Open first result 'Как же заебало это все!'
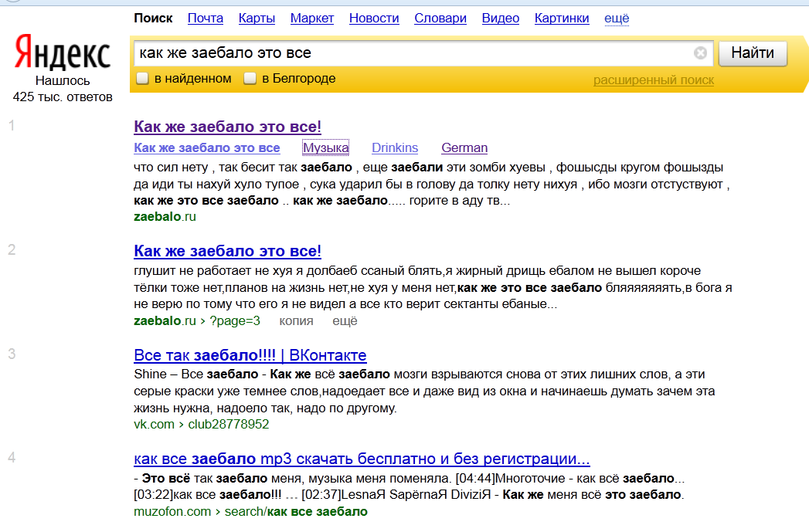809x532 pixels. 227,127
